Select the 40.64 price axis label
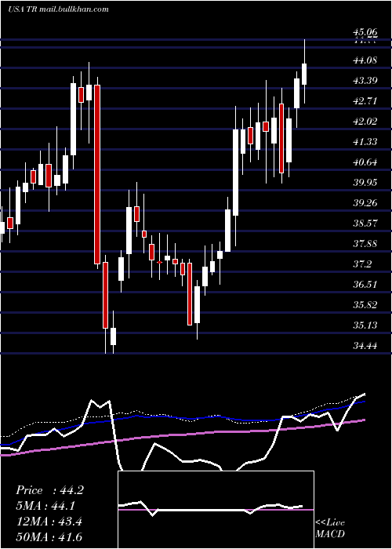The width and height of the screenshot is (392, 549). [365, 162]
